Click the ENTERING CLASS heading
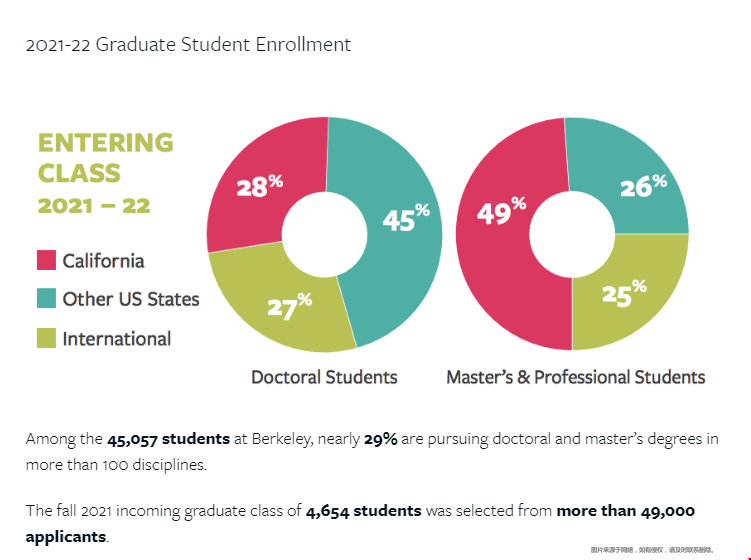This screenshot has width=751, height=560. pos(105,157)
